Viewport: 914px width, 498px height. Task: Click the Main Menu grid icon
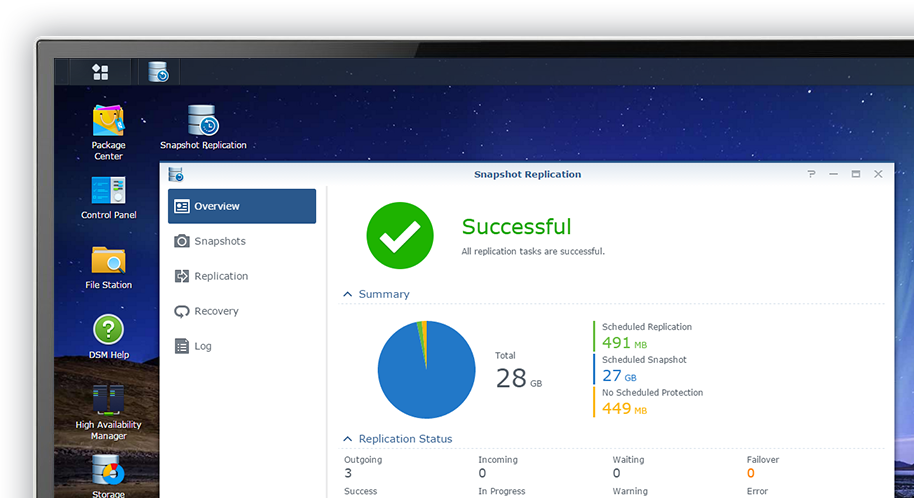point(100,72)
